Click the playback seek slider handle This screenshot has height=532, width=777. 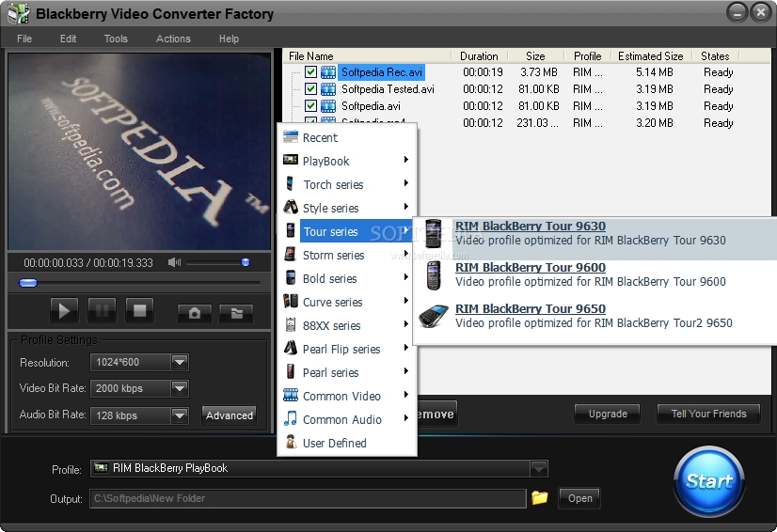tap(28, 283)
